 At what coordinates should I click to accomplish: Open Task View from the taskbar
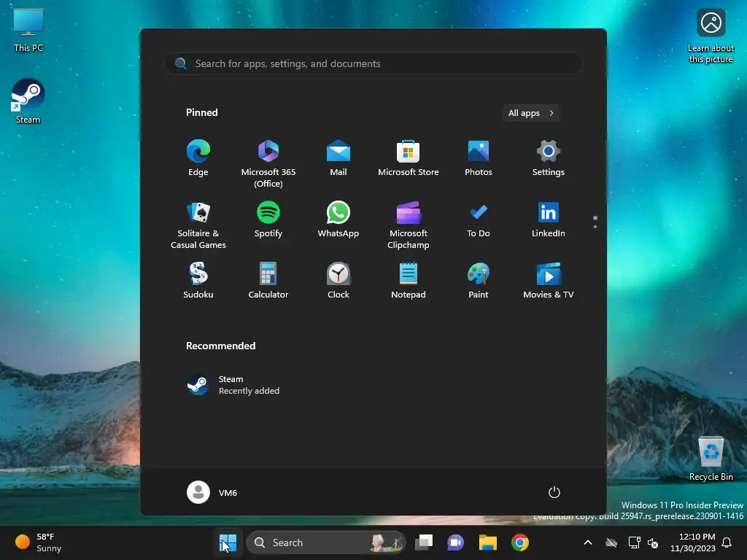(424, 542)
